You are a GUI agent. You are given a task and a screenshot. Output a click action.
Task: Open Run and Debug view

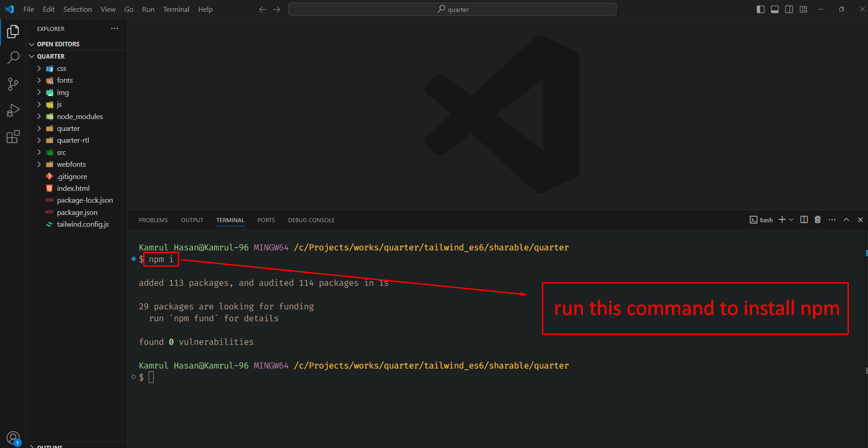point(13,110)
